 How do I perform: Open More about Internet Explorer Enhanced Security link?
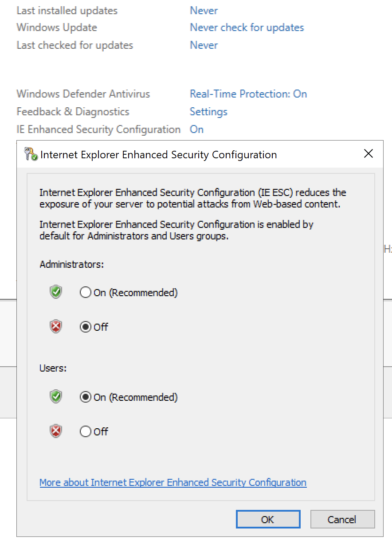pos(173,482)
